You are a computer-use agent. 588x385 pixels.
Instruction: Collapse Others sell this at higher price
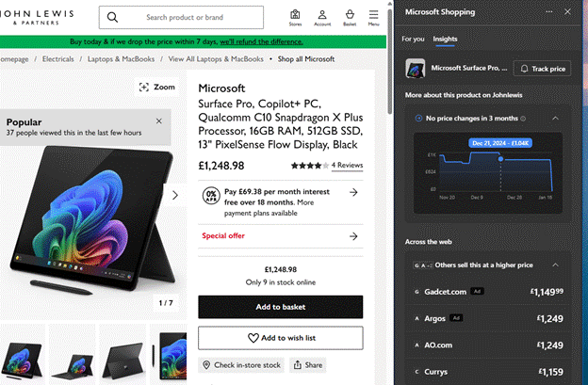[x=555, y=265]
